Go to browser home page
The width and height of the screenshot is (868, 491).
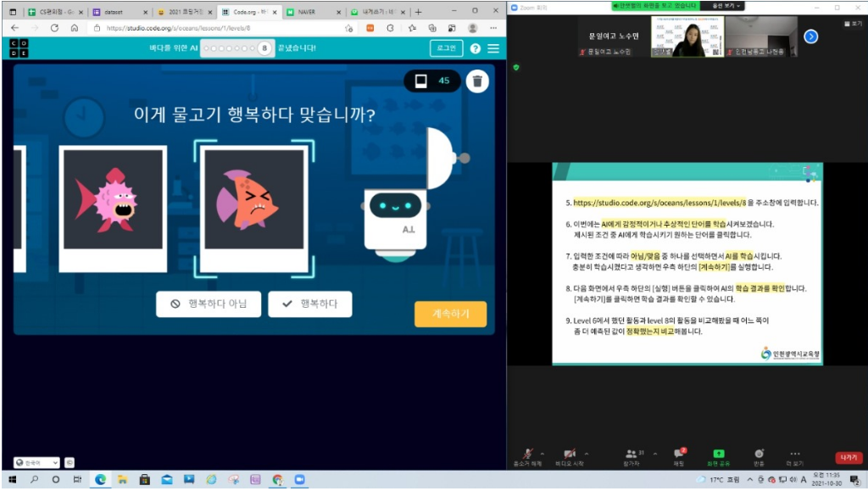point(75,28)
